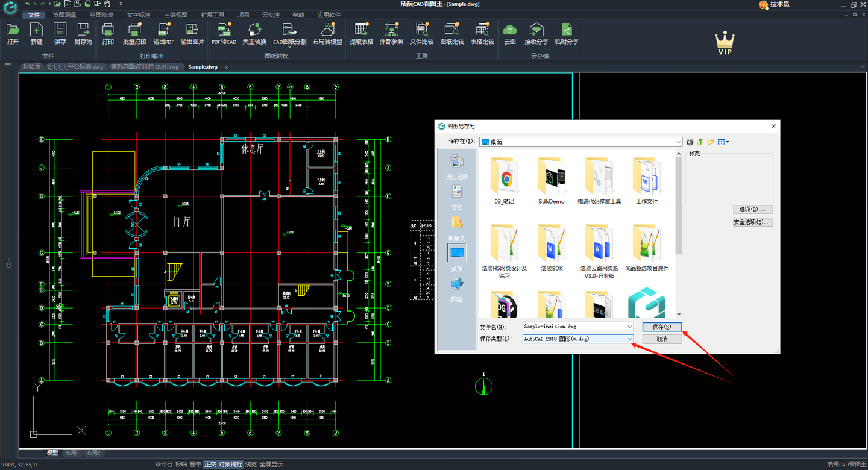Click the 文件名 text input field
868x470 pixels.
[578, 327]
